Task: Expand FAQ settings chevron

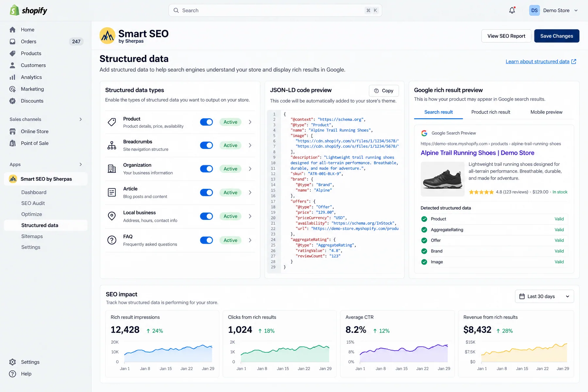Action: click(250, 240)
